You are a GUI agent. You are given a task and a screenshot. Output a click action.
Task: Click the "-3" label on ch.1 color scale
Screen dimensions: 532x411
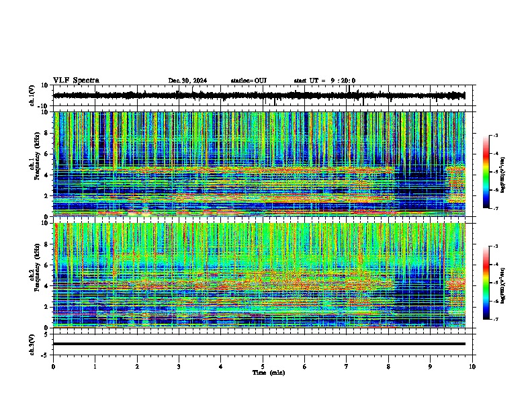(x=495, y=135)
